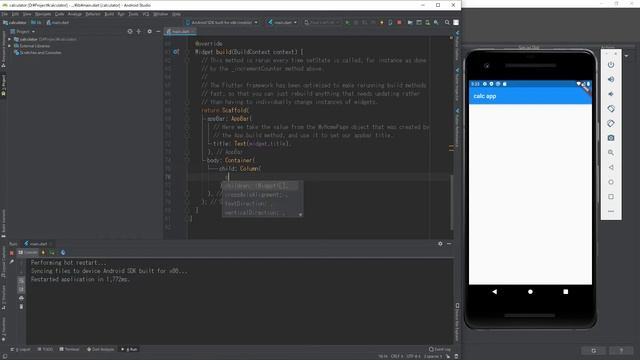This screenshot has height=360, width=640.
Task: Click Run panel hot restart green icon
Action: tap(52, 253)
